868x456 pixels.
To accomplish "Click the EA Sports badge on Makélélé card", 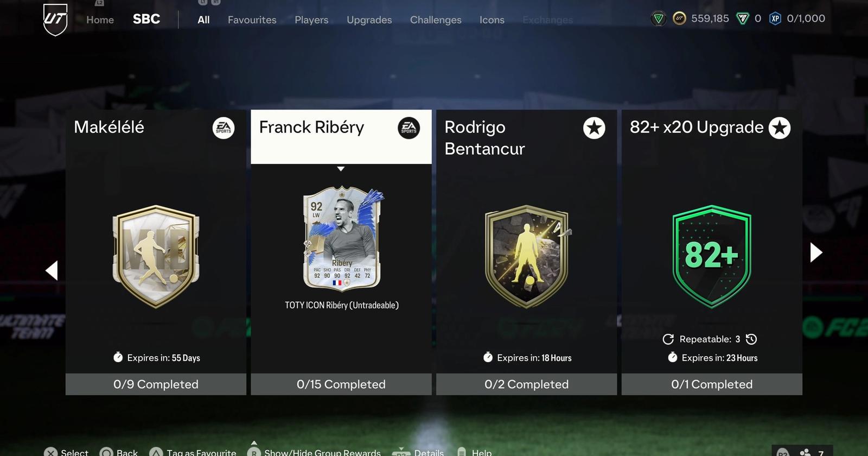I will 224,128.
